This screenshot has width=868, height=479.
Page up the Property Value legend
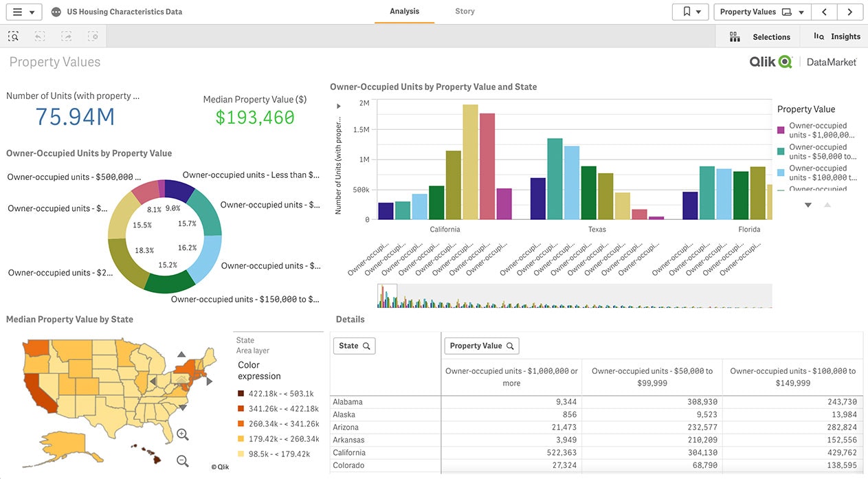pyautogui.click(x=827, y=205)
